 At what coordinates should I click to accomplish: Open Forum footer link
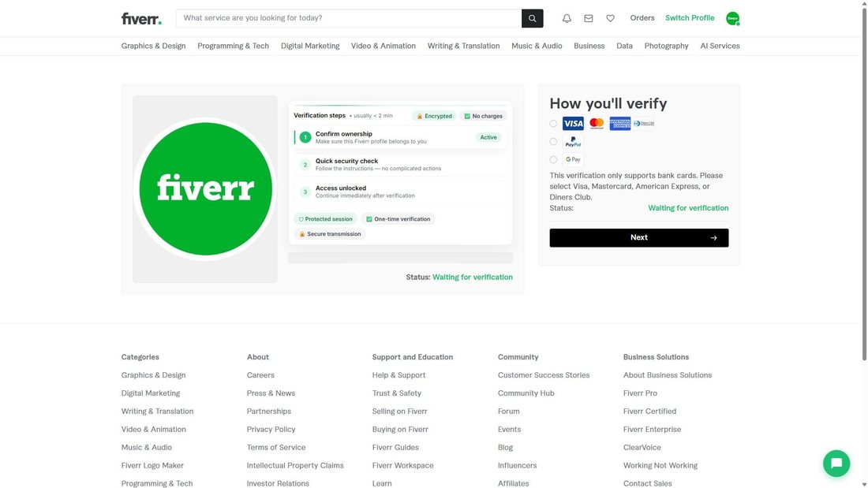pyautogui.click(x=508, y=412)
